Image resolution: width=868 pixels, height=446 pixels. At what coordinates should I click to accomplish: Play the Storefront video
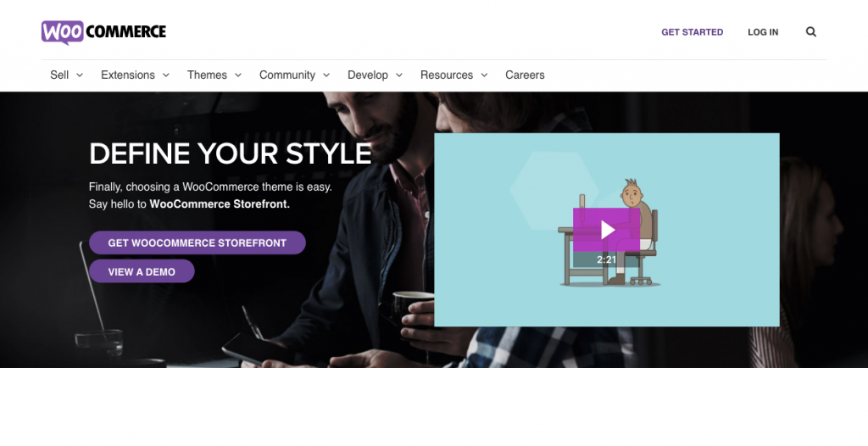click(607, 230)
